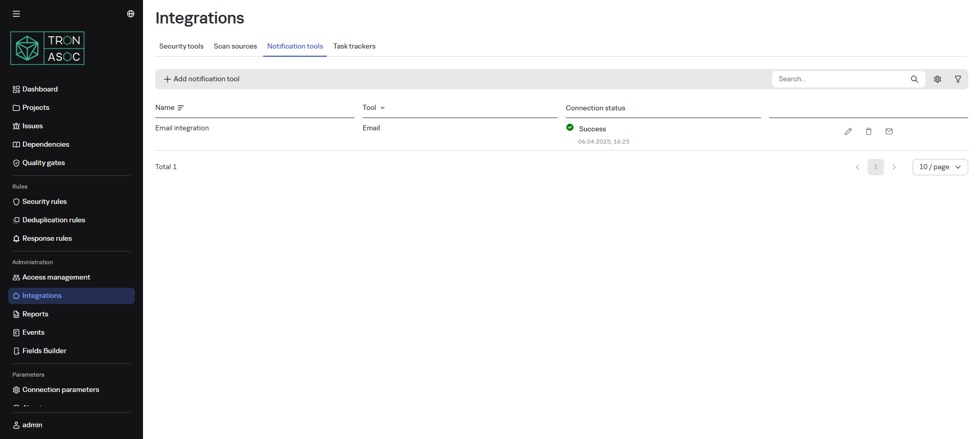
Task: Collapse sidebar with hamburger menu icon
Action: (x=16, y=14)
